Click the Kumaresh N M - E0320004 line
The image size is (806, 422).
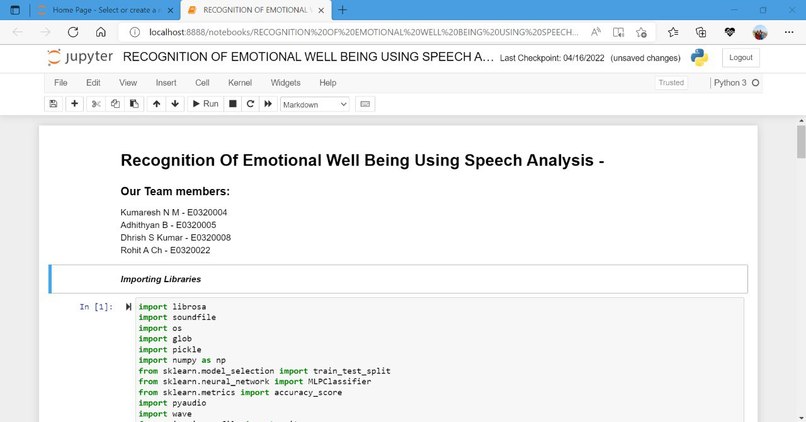tap(174, 212)
